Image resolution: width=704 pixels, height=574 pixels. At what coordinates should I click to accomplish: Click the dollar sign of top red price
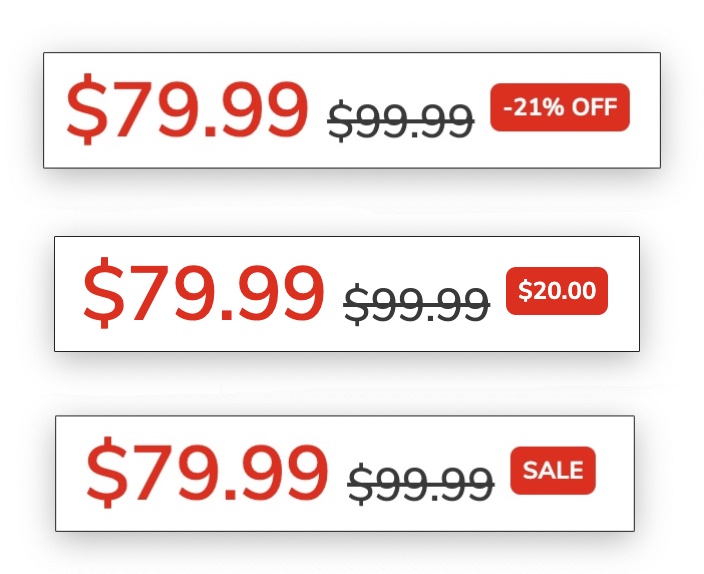tap(87, 110)
